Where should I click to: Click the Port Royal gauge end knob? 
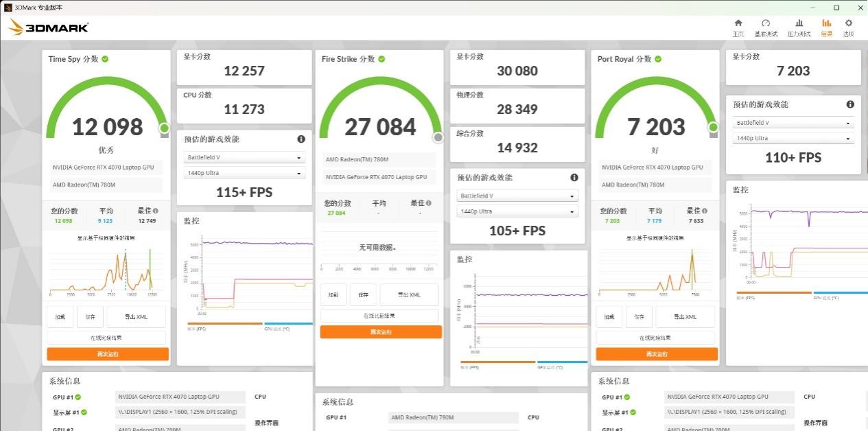tap(713, 128)
